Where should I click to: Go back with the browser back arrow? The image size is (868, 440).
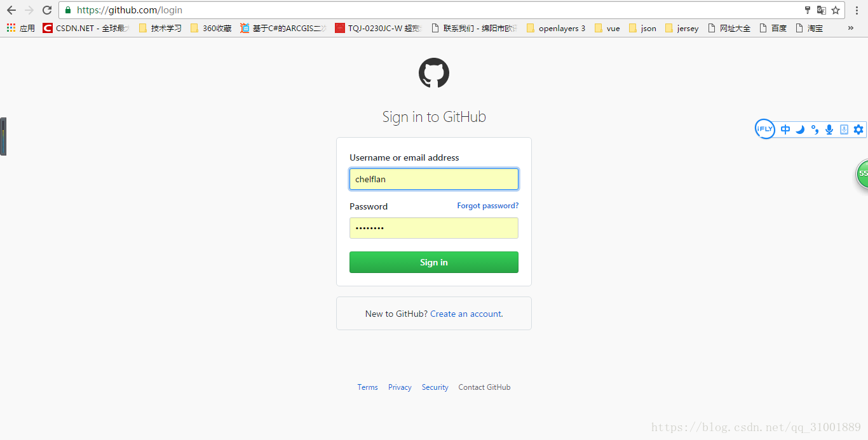[11, 10]
